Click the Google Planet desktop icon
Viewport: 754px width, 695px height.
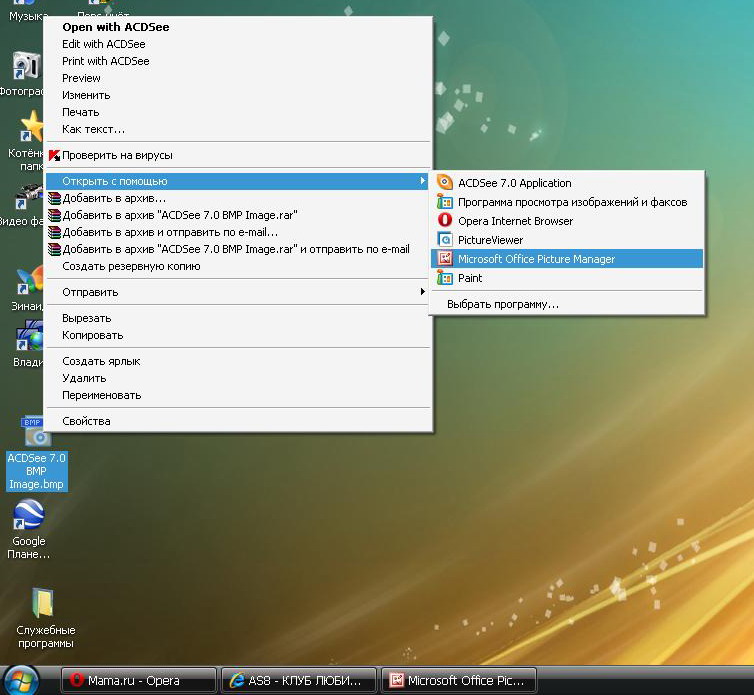pyautogui.click(x=28, y=516)
